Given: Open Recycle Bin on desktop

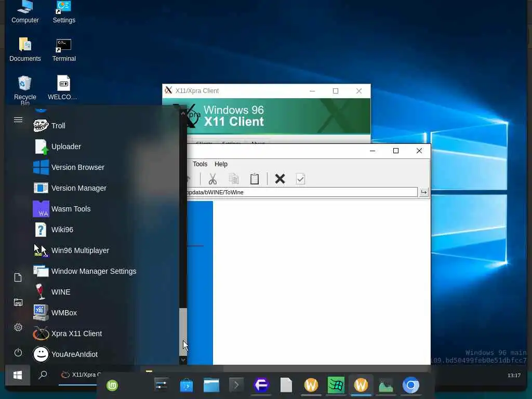Looking at the screenshot, I should click(x=25, y=90).
